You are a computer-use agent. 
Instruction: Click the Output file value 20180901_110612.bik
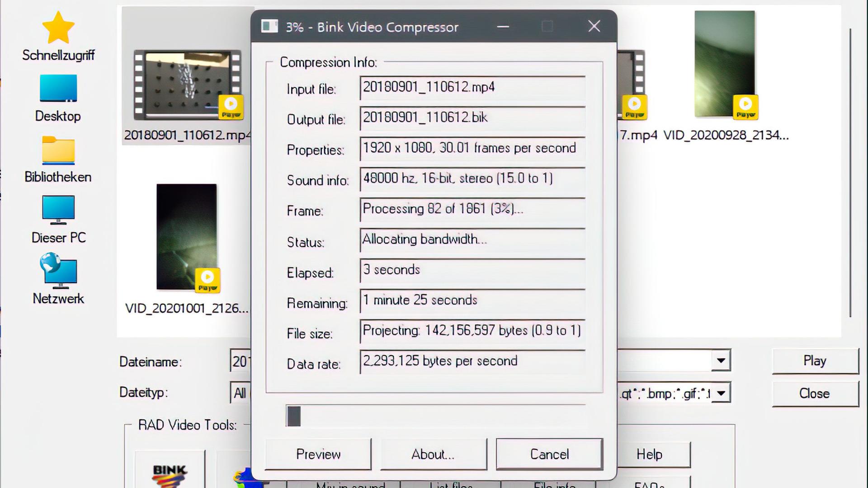coord(472,118)
